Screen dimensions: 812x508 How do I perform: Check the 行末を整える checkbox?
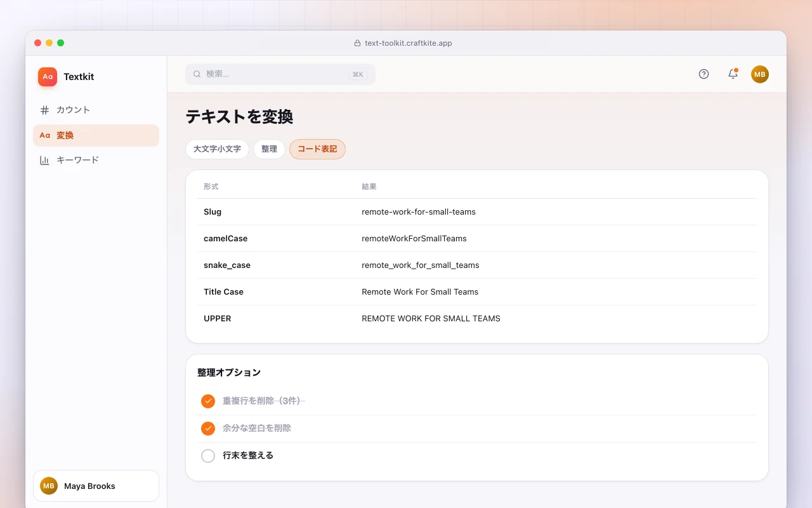tap(208, 456)
